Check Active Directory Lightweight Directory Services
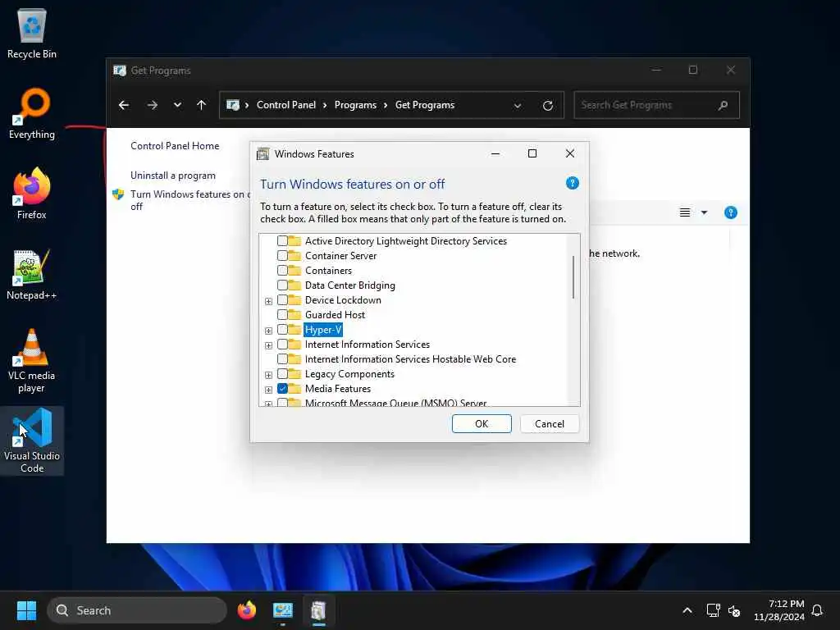The width and height of the screenshot is (840, 630). (x=282, y=241)
